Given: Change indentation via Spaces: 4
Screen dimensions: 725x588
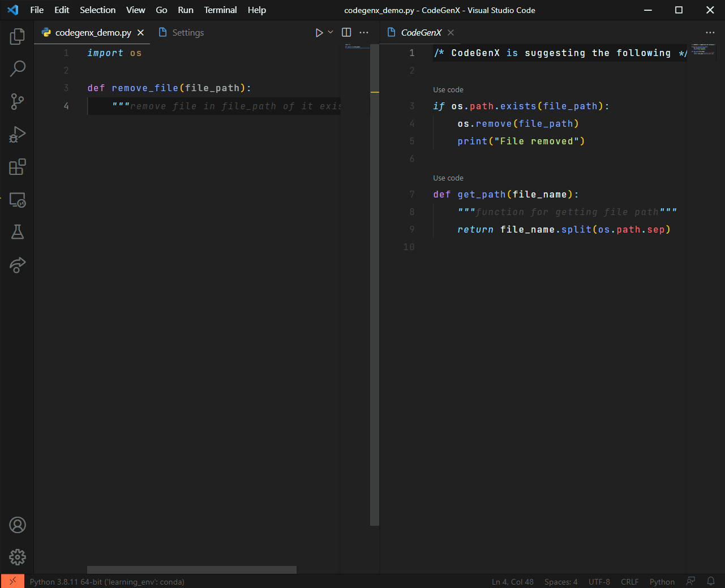Looking at the screenshot, I should coord(561,582).
